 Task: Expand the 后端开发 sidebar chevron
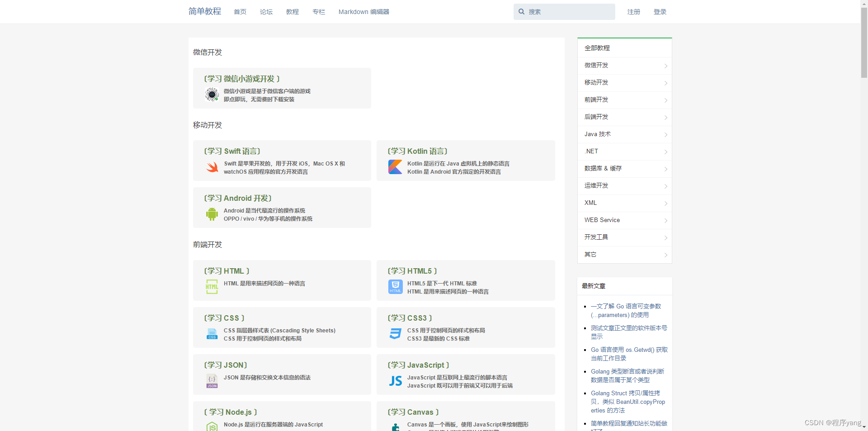pos(665,118)
